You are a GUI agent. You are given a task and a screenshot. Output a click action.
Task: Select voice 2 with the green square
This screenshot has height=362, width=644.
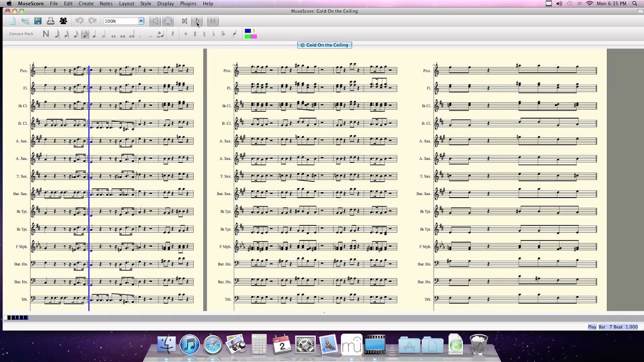point(248,36)
